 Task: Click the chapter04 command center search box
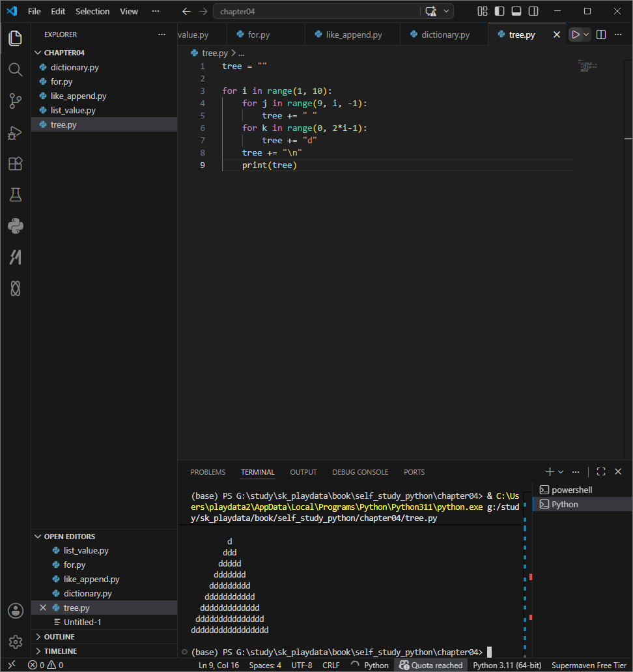pyautogui.click(x=317, y=12)
